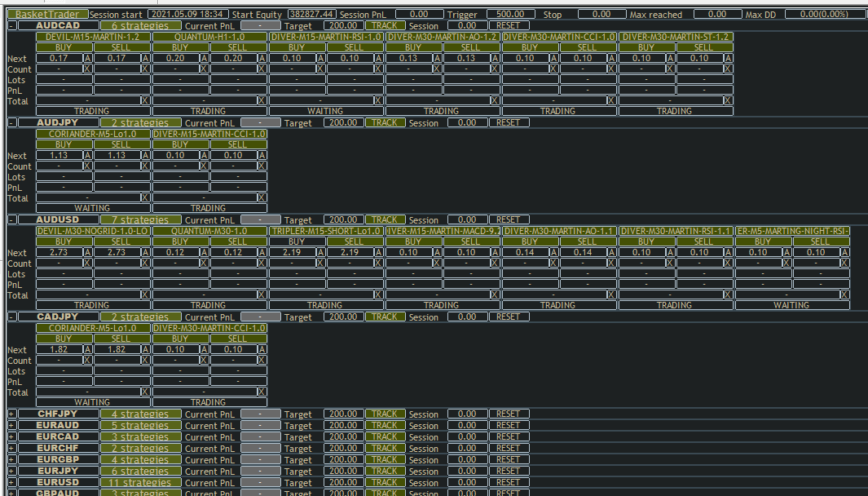The height and width of the screenshot is (496, 868).
Task: Click X on CADJPY CORIANDER-M5-Lo1.0 Total row
Action: pos(145,392)
